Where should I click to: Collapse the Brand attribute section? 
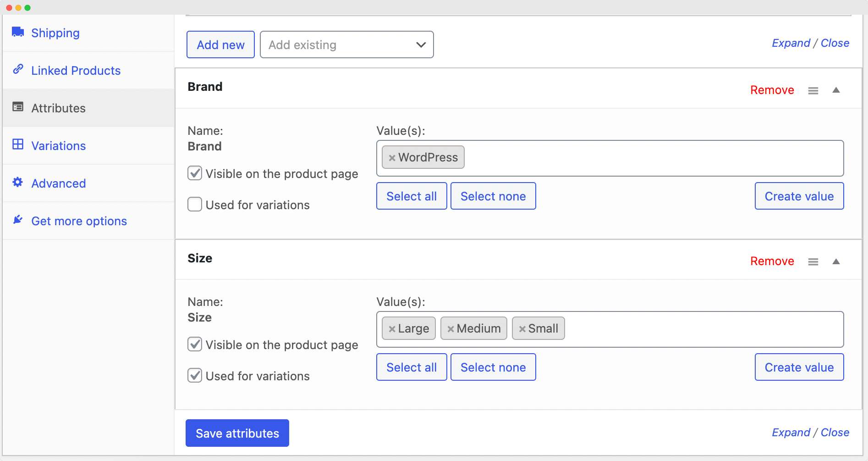pos(837,90)
